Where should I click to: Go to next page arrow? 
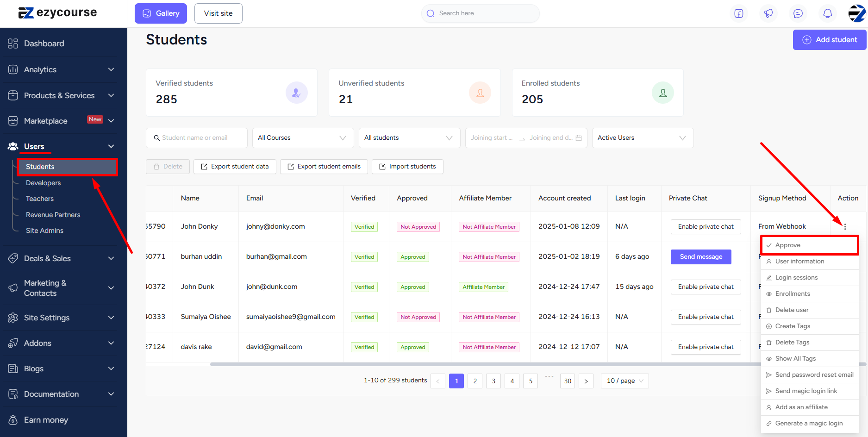[x=586, y=381]
